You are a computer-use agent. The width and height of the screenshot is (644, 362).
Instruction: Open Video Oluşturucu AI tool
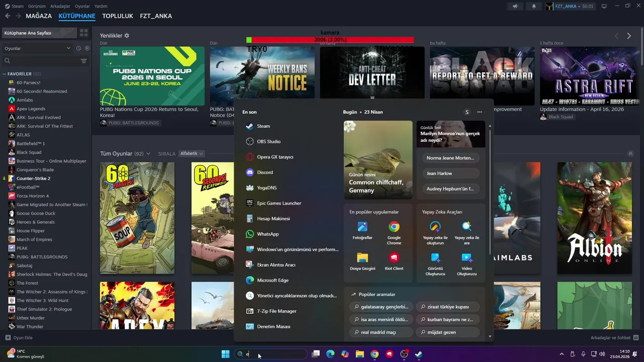coord(466,264)
